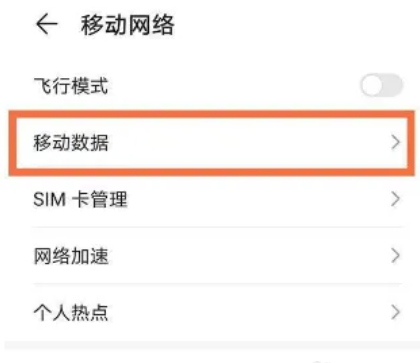Tap the 网络加速 label text
Screen dimensions: 420x363
pos(71,256)
